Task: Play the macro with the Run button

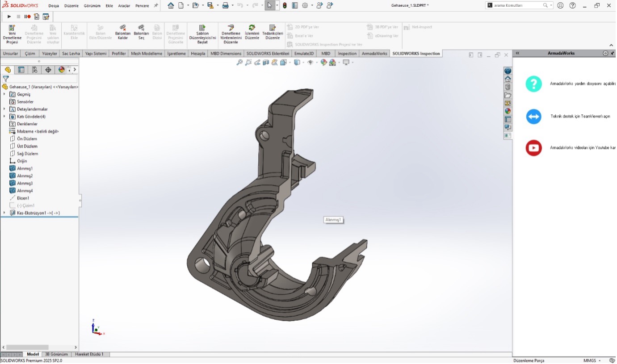Action: [x=9, y=17]
